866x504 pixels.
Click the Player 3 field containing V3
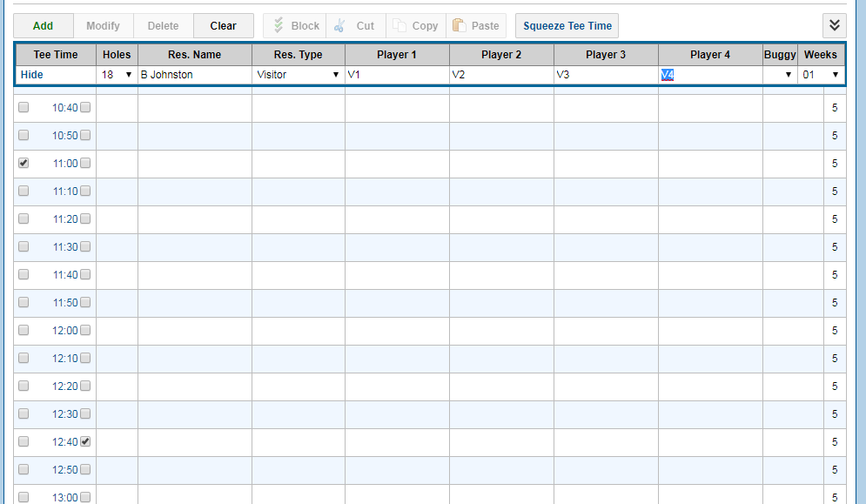coord(606,75)
